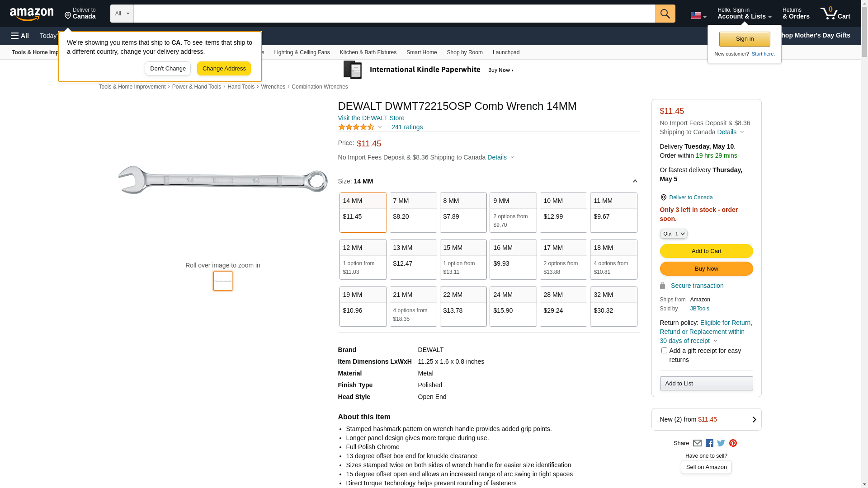Click the wrench product thumbnail
Screen dimensions: 868x488
pyautogui.click(x=223, y=281)
